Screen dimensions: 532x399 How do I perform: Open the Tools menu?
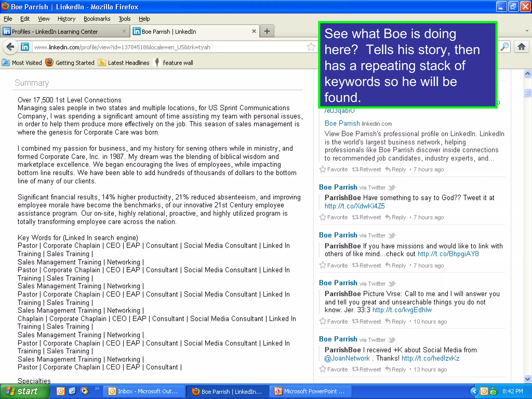point(125,19)
